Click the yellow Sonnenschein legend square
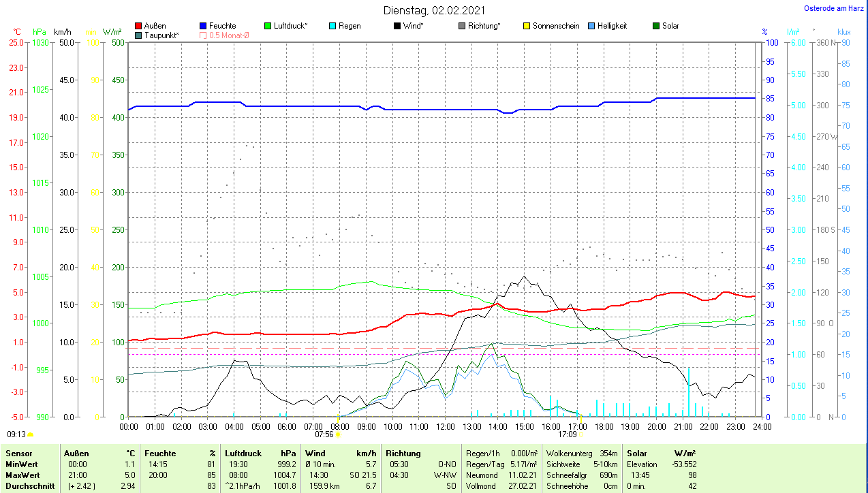Image resolution: width=868 pixels, height=493 pixels. [527, 26]
